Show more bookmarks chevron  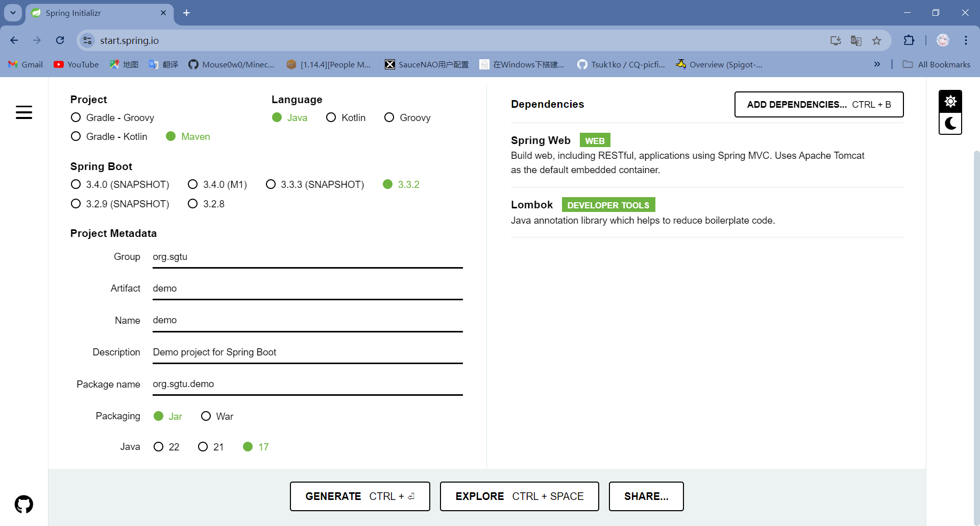coord(877,64)
